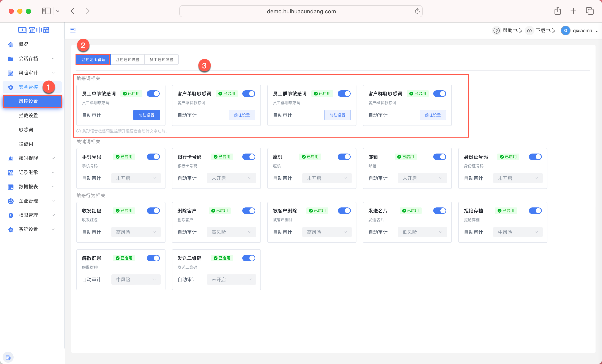Click the 概况 home icon in sidebar
This screenshot has width=602, height=364.
click(x=11, y=44)
